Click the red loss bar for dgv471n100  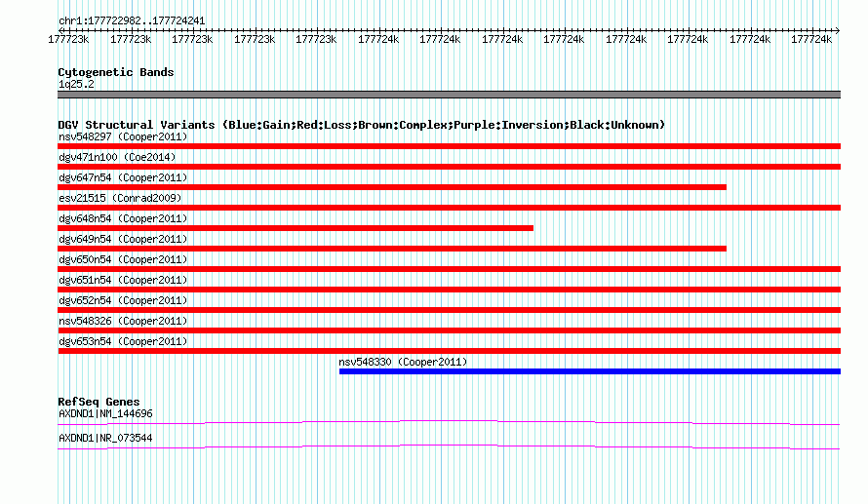pyautogui.click(x=449, y=167)
